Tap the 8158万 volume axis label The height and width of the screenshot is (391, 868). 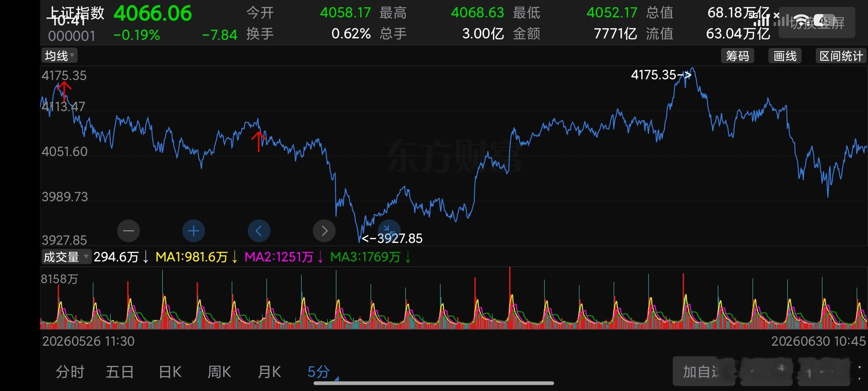tap(60, 279)
